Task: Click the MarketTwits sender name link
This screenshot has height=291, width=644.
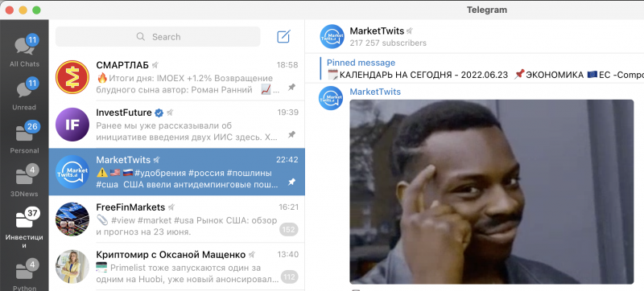Action: [375, 92]
